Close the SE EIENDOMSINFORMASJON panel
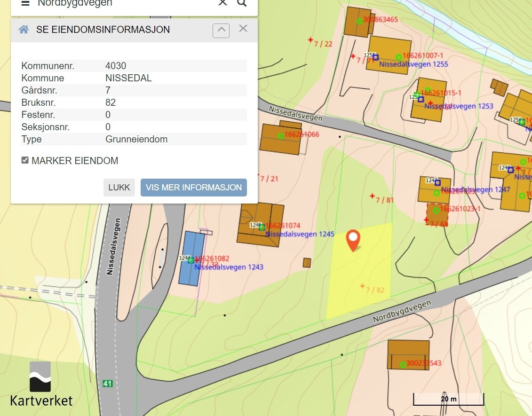532x416 pixels. (x=243, y=29)
